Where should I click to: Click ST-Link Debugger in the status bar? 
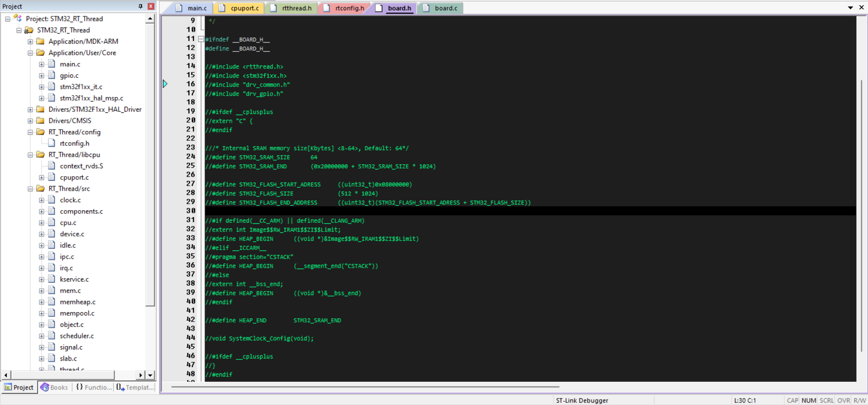pos(582,400)
